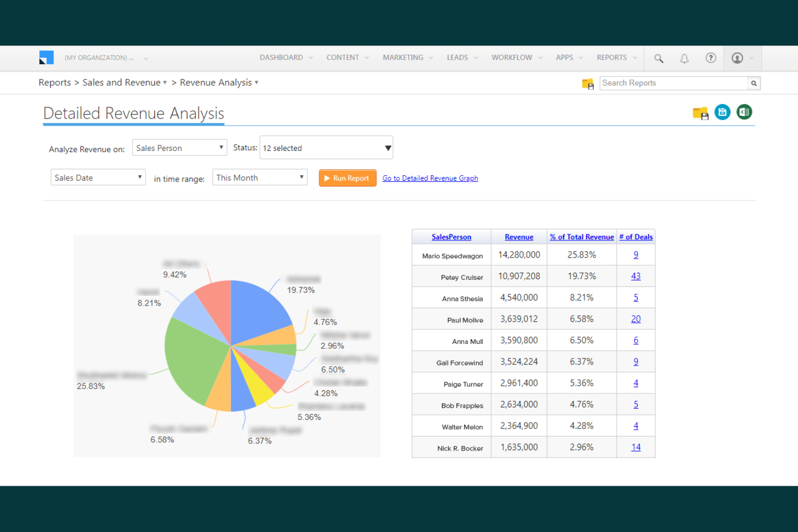Click the folder-save icon next to Search Reports
Viewport: 798px width, 532px height.
588,84
